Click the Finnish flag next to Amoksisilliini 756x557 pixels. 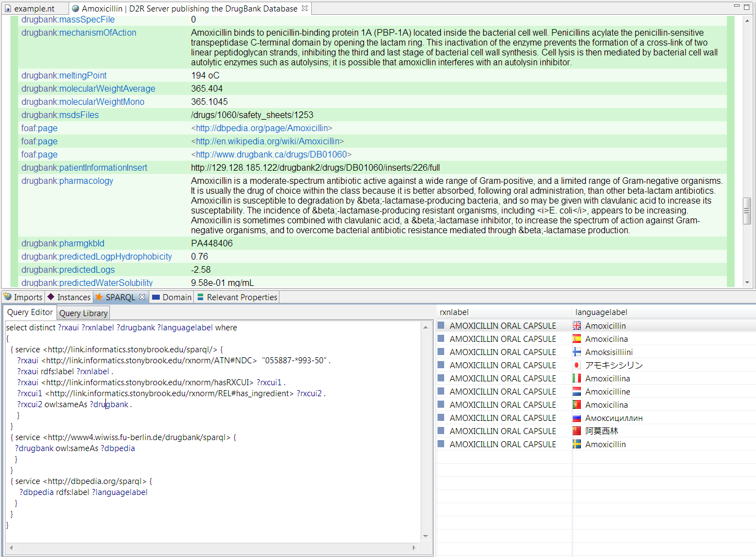pos(576,352)
